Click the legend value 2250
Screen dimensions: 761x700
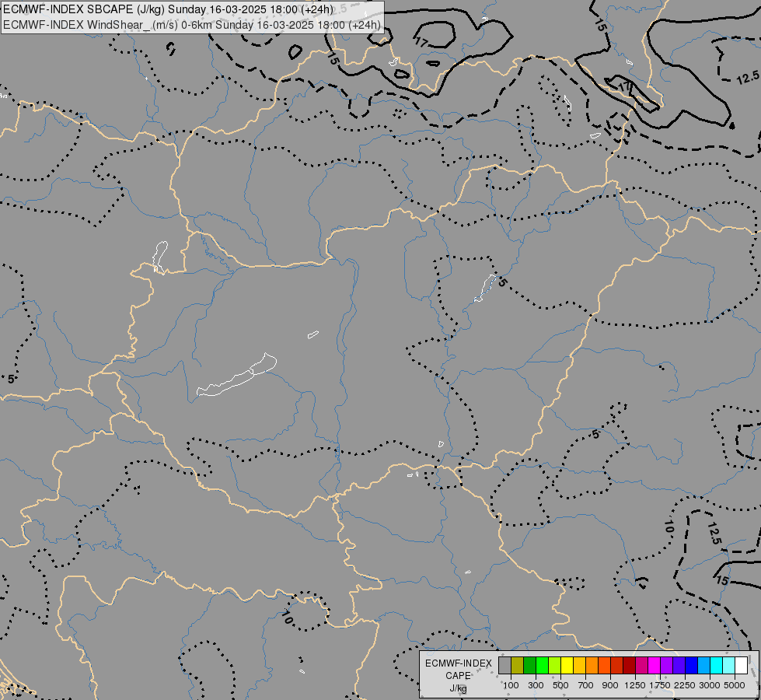pos(685,685)
